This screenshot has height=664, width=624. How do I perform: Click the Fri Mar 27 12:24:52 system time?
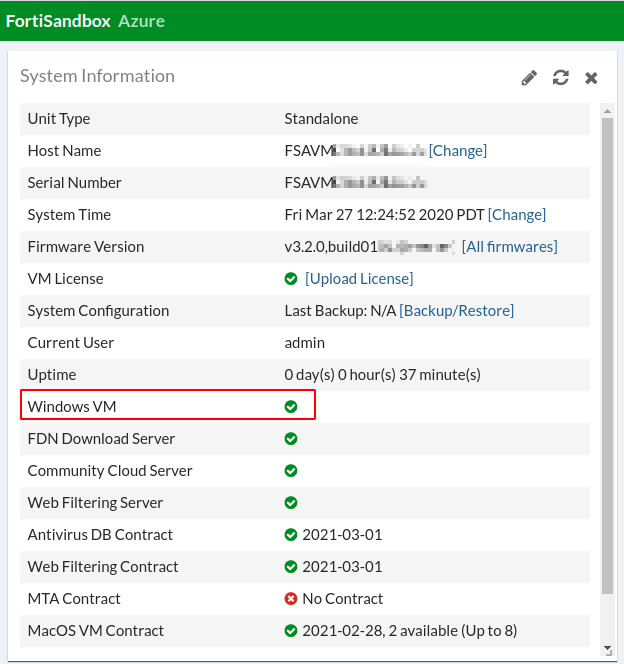[x=384, y=215]
